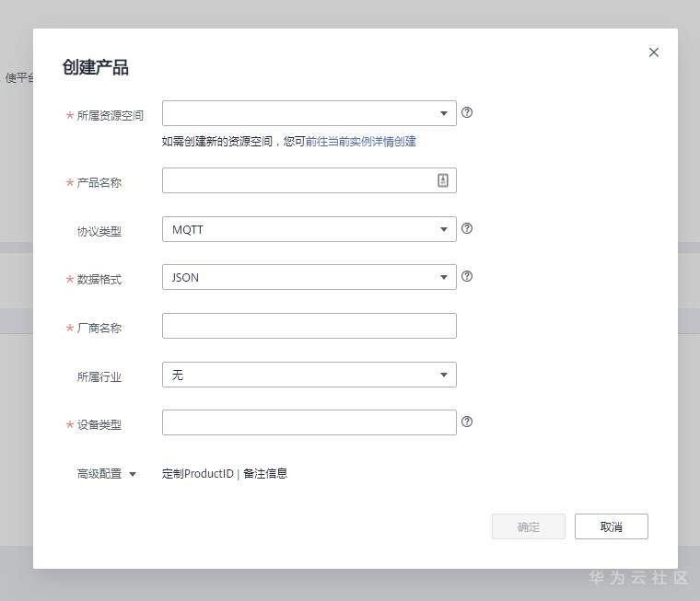Click the 确定 button
This screenshot has height=601, width=700.
pos(529,526)
